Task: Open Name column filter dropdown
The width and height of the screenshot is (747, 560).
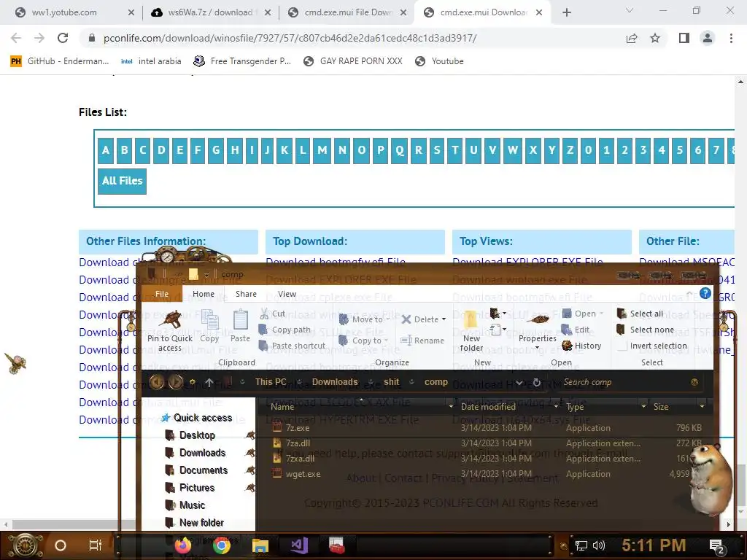Action: [x=451, y=407]
